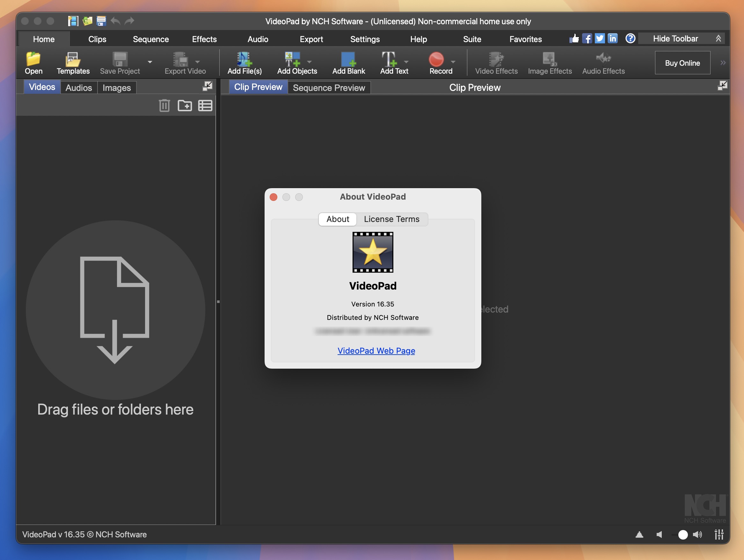Open audio mixer icon in status bar

(x=719, y=534)
